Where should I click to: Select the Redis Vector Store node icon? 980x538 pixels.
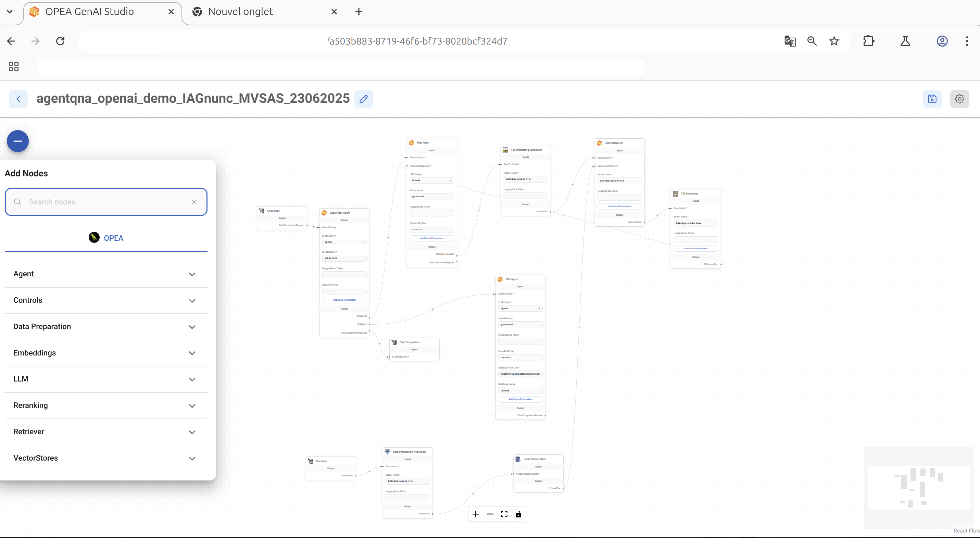point(518,459)
